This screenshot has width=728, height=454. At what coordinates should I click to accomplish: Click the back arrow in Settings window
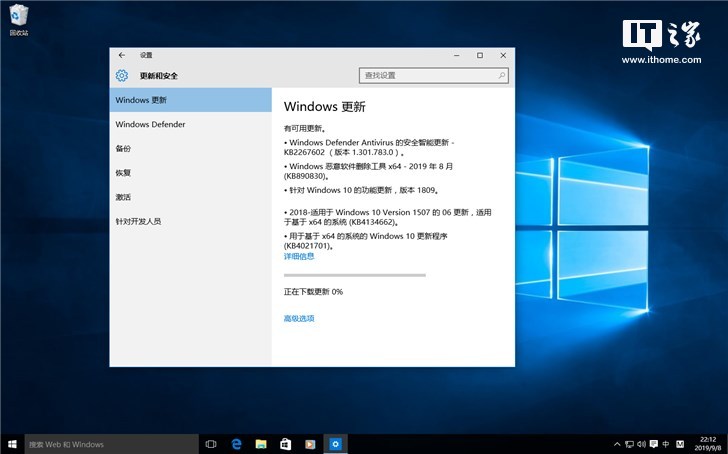pyautogui.click(x=122, y=55)
